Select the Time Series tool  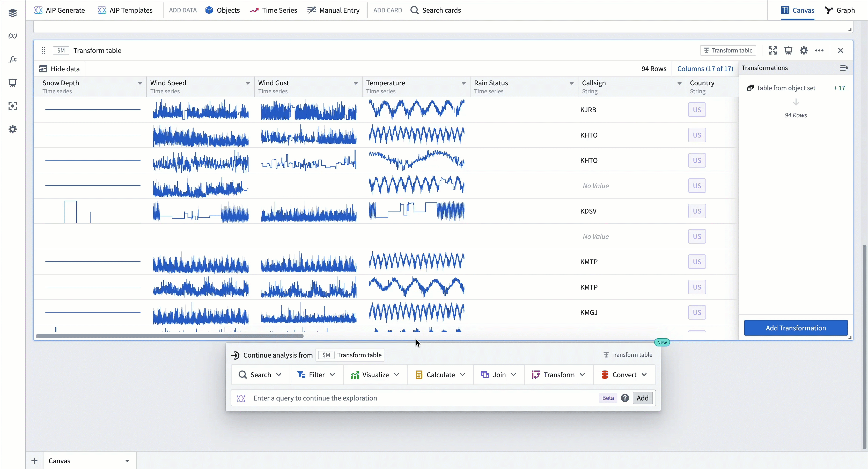click(x=274, y=10)
